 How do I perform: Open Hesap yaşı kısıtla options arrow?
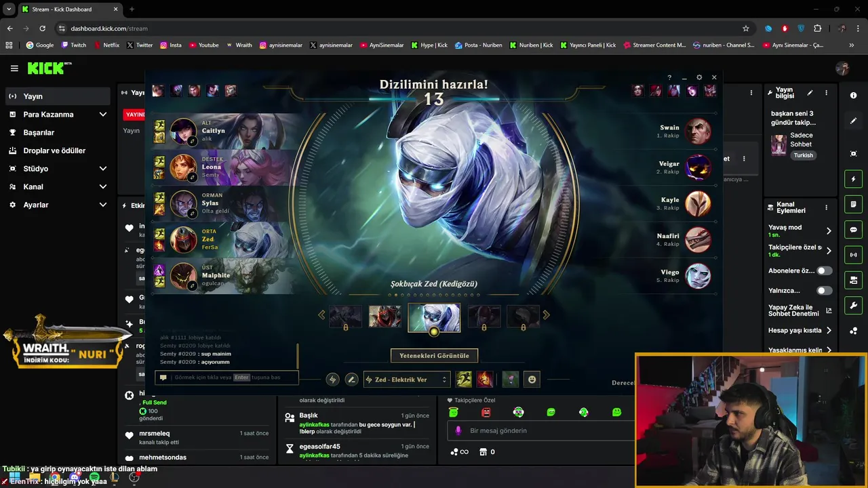829,331
